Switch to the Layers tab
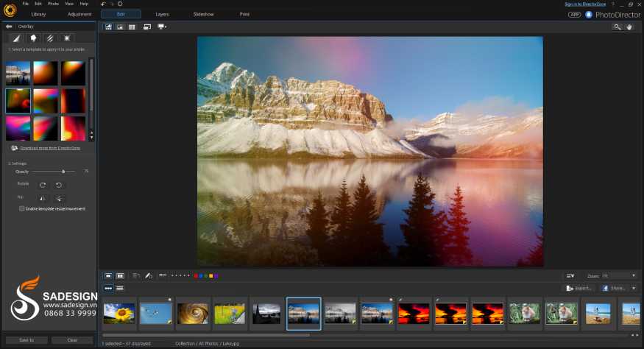Image resolution: width=644 pixels, height=349 pixels. click(162, 15)
